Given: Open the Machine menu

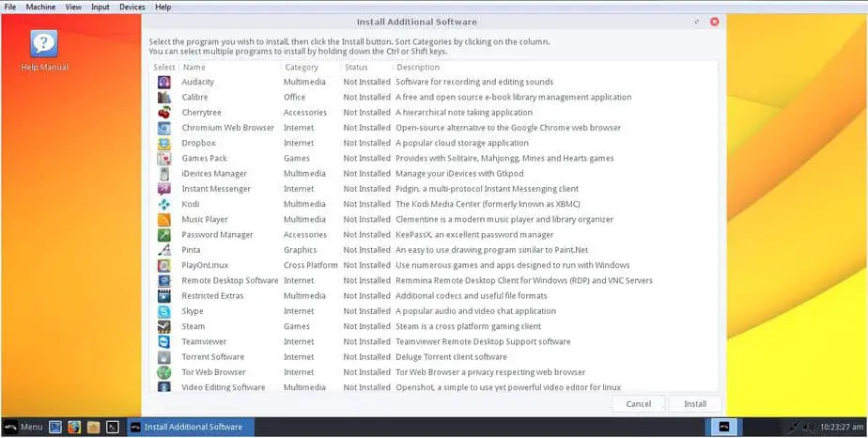Looking at the screenshot, I should (x=40, y=8).
